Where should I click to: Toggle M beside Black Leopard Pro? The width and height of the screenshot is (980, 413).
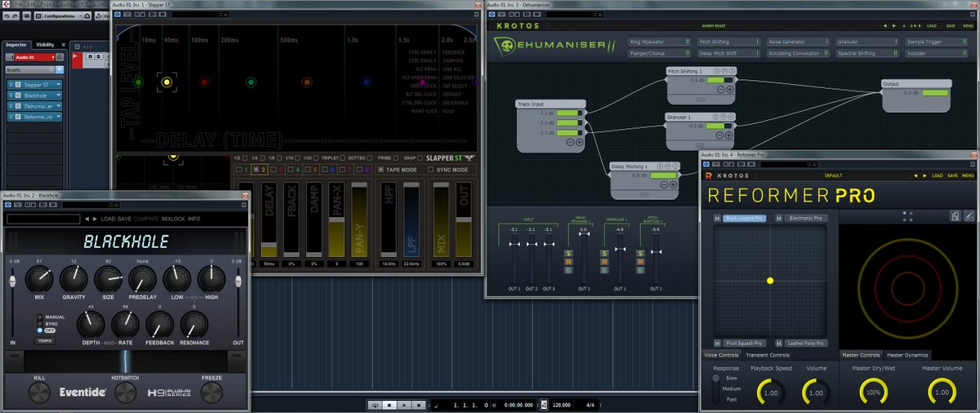(x=717, y=219)
